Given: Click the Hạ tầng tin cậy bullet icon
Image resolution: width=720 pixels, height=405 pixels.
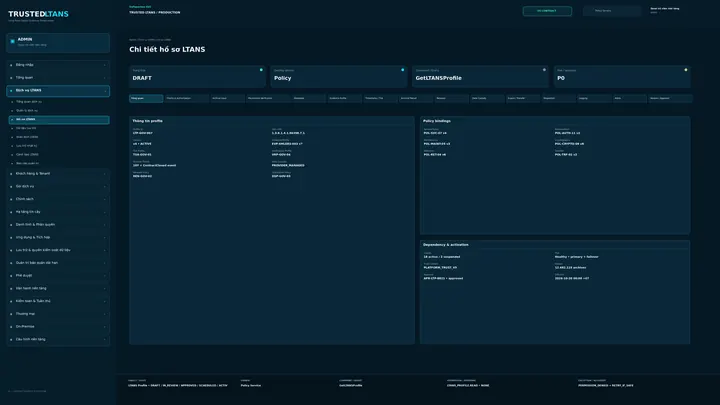Looking at the screenshot, I should coord(11,212).
